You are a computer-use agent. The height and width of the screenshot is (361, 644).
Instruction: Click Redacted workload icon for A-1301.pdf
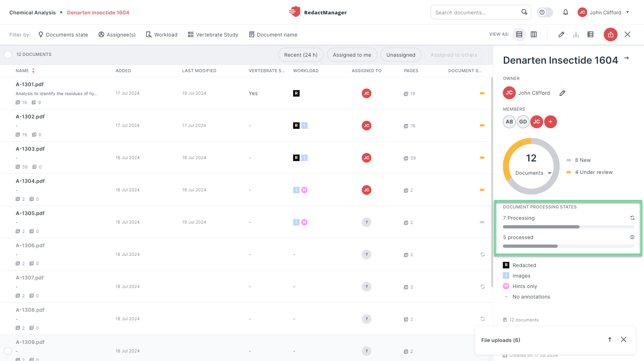(296, 93)
